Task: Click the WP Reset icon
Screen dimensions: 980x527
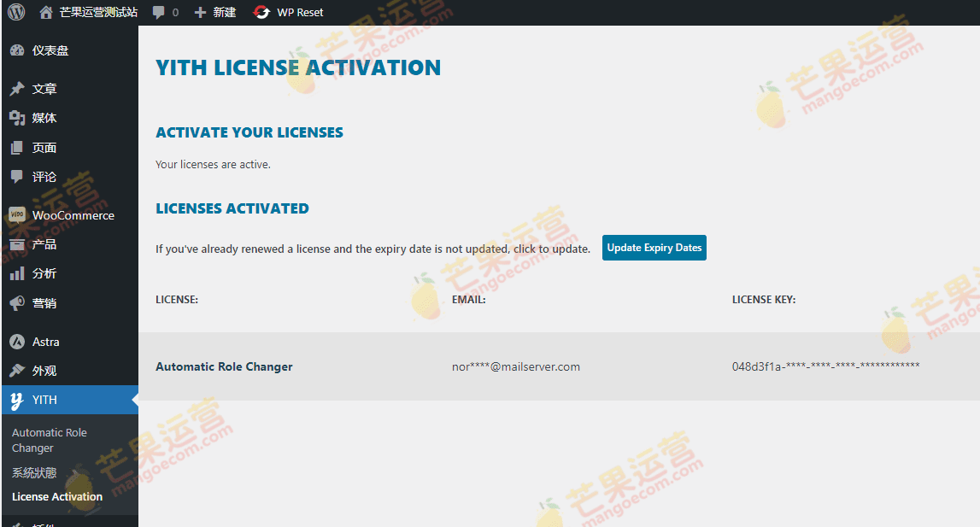Action: point(261,12)
